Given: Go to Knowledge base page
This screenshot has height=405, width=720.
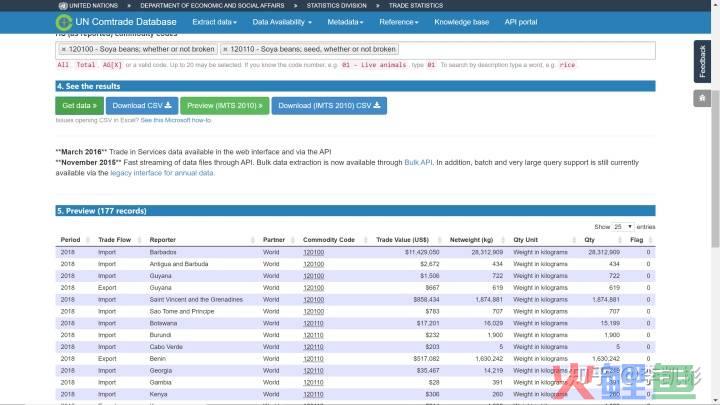Looking at the screenshot, I should point(461,22).
